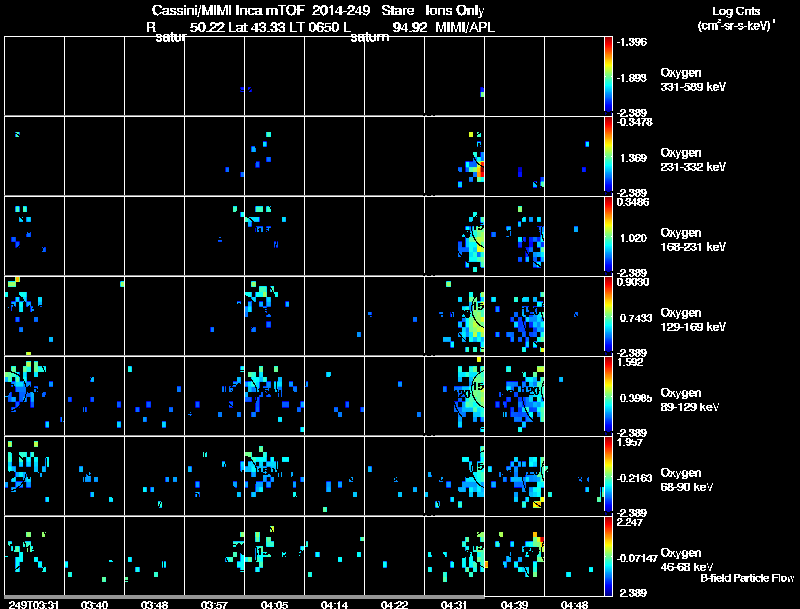Click the gray time progress bar along bottom
This screenshot has height=609, width=800.
pyautogui.click(x=244, y=597)
